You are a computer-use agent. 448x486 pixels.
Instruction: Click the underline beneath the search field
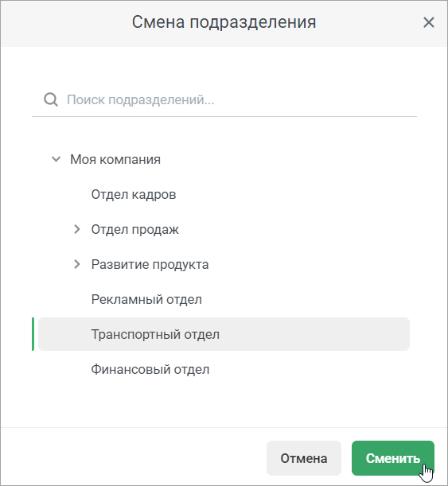(x=224, y=117)
